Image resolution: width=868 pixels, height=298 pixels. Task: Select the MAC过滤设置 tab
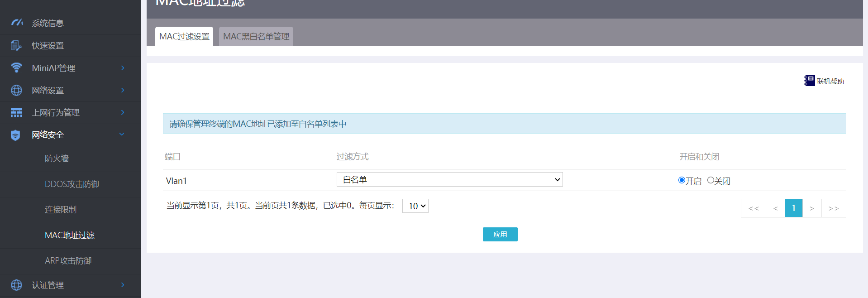tap(184, 36)
